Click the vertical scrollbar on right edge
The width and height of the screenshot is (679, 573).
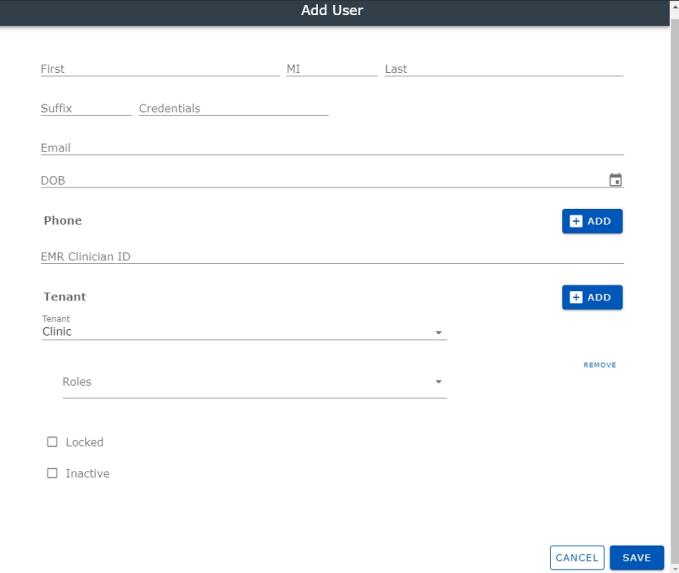[x=674, y=286]
